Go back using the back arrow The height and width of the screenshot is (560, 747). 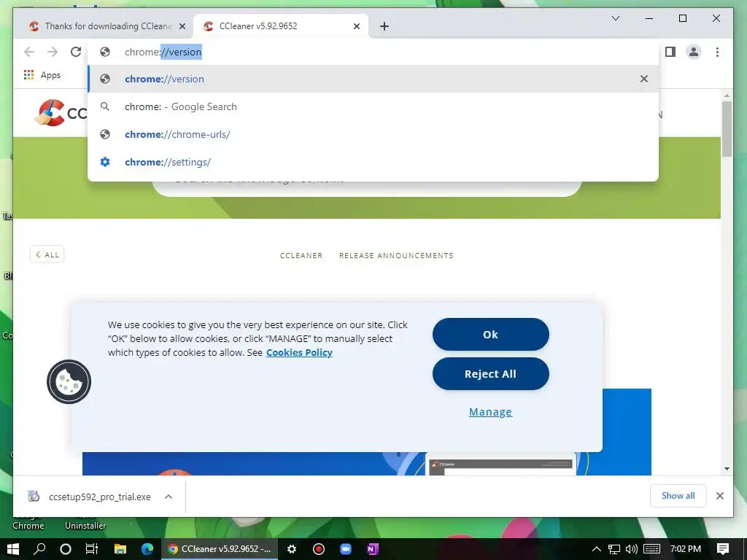(x=29, y=52)
